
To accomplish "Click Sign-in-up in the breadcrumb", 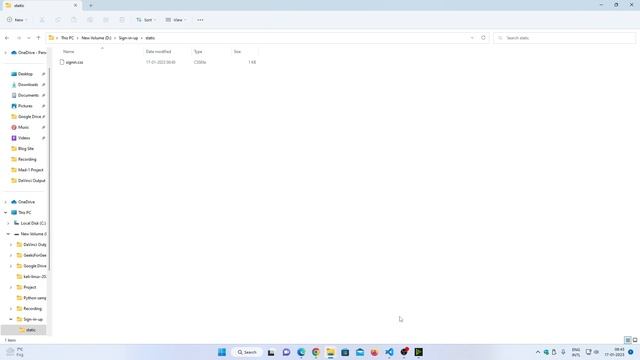I will 128,38.
